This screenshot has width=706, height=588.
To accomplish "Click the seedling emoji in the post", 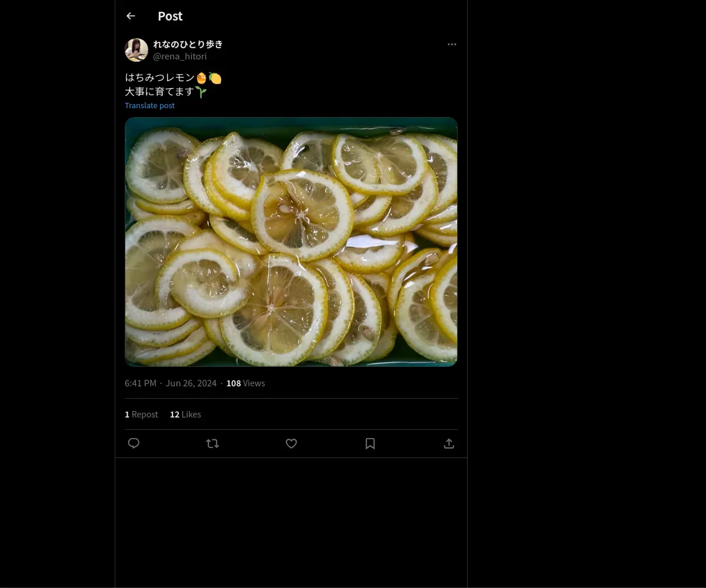I will coord(201,92).
